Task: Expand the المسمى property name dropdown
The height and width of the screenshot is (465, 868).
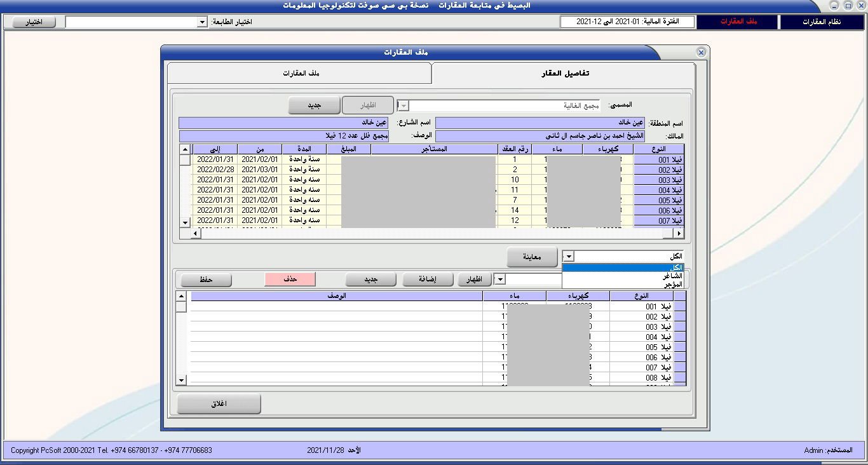Action: 404,105
